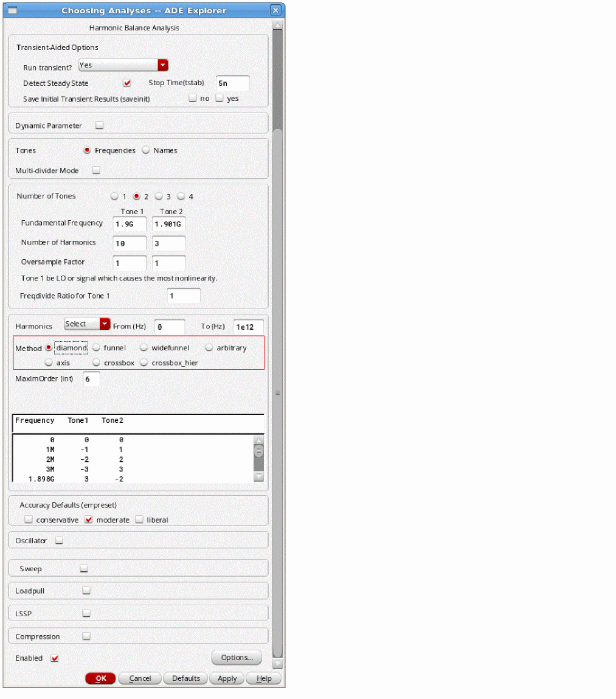Enable Multi-divider Mode checkbox
This screenshot has height=699, width=616.
pyautogui.click(x=96, y=171)
